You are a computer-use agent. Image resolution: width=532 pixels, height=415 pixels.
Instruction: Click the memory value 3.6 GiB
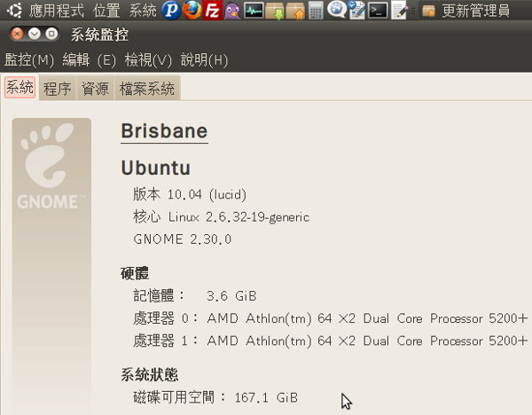pyautogui.click(x=231, y=296)
